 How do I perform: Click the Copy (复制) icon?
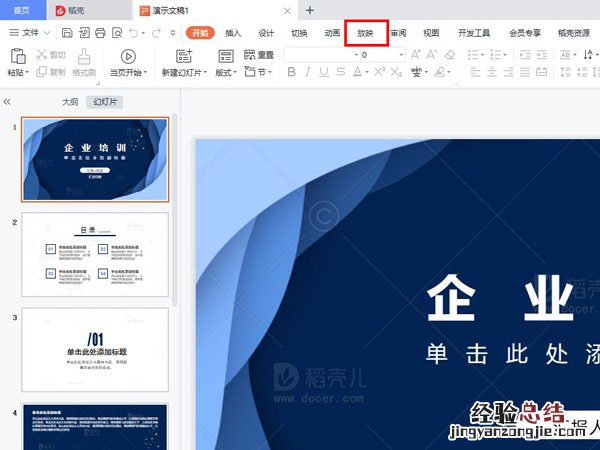pos(41,72)
